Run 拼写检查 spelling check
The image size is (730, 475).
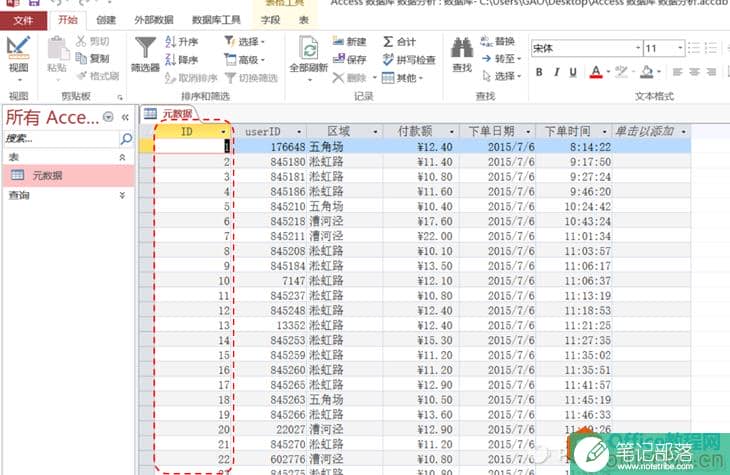pyautogui.click(x=409, y=60)
